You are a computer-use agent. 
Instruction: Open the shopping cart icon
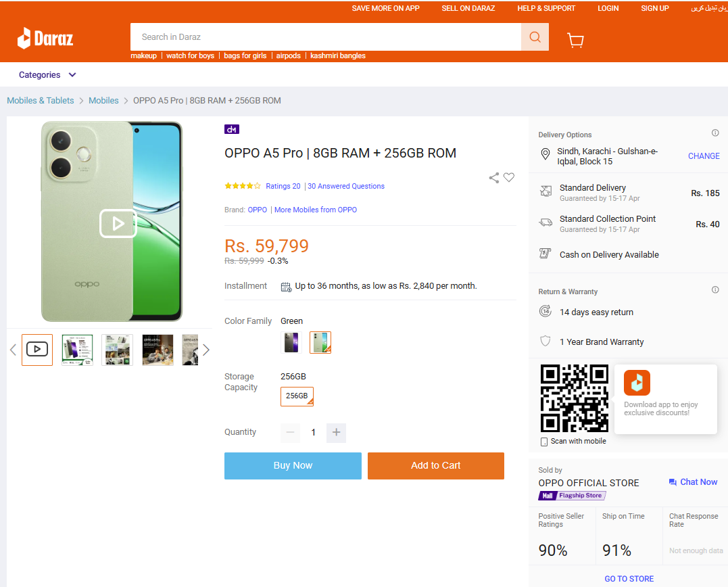pyautogui.click(x=575, y=40)
